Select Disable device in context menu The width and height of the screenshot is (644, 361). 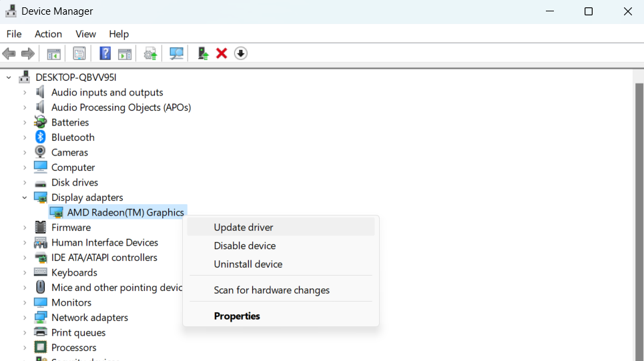244,246
